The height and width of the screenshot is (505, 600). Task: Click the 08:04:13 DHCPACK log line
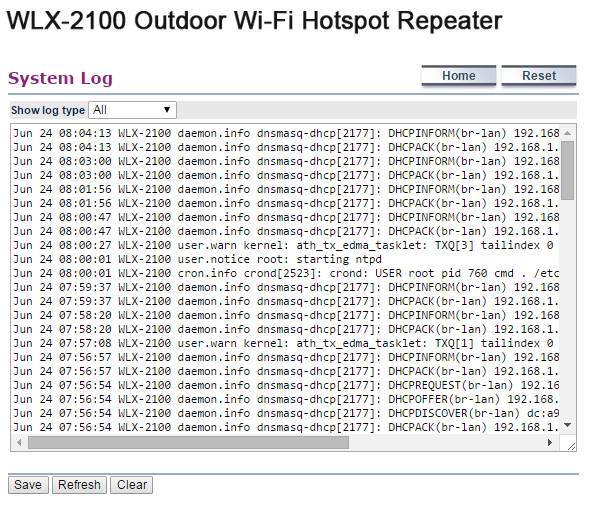tap(286, 147)
